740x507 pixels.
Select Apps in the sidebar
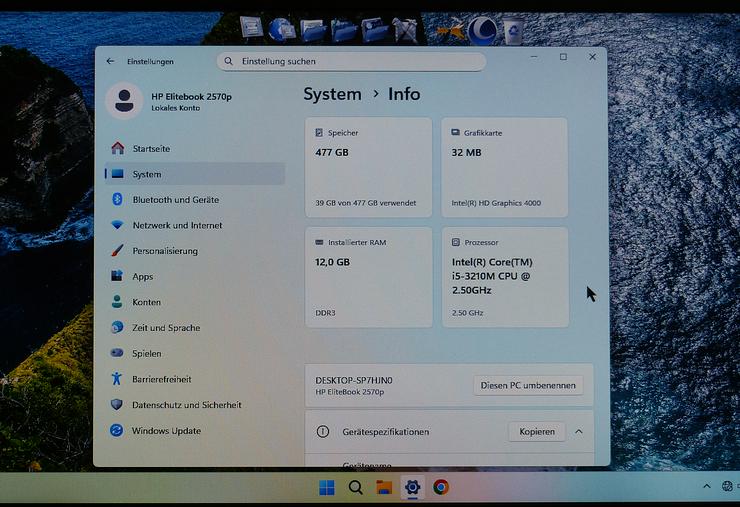(x=194, y=277)
